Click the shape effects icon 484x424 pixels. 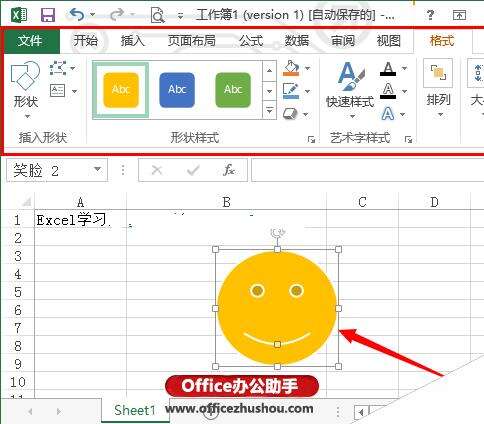tap(290, 114)
